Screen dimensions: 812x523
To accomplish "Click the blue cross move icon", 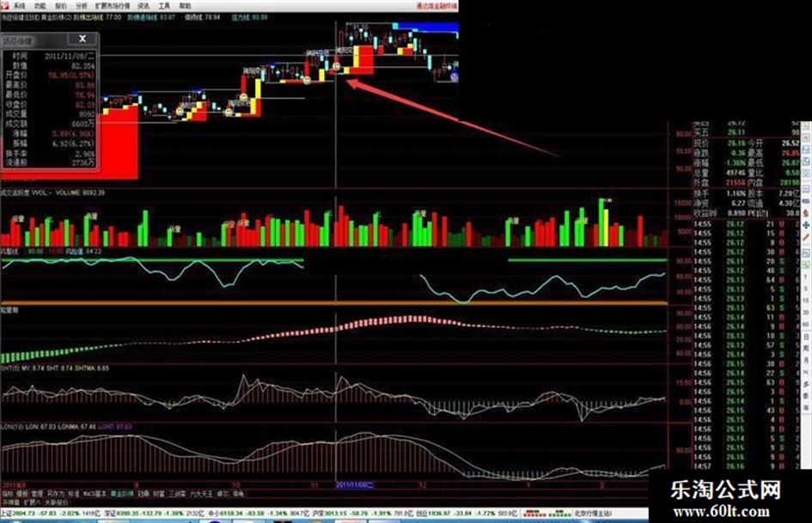I will pyautogui.click(x=806, y=225).
